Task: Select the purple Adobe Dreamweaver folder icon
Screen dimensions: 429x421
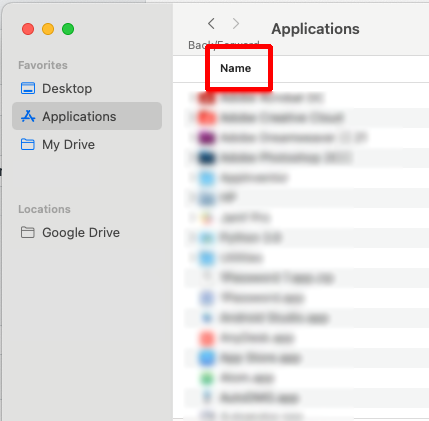Action: tap(207, 138)
